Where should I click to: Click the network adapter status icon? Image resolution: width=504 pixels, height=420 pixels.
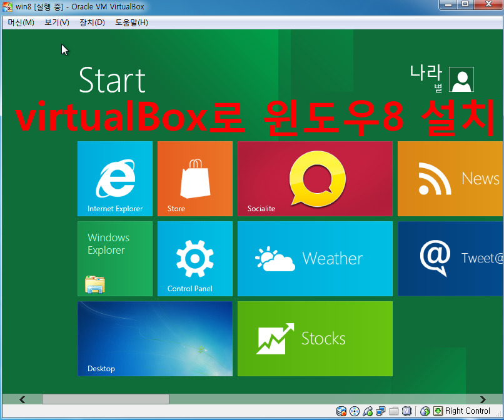point(380,411)
